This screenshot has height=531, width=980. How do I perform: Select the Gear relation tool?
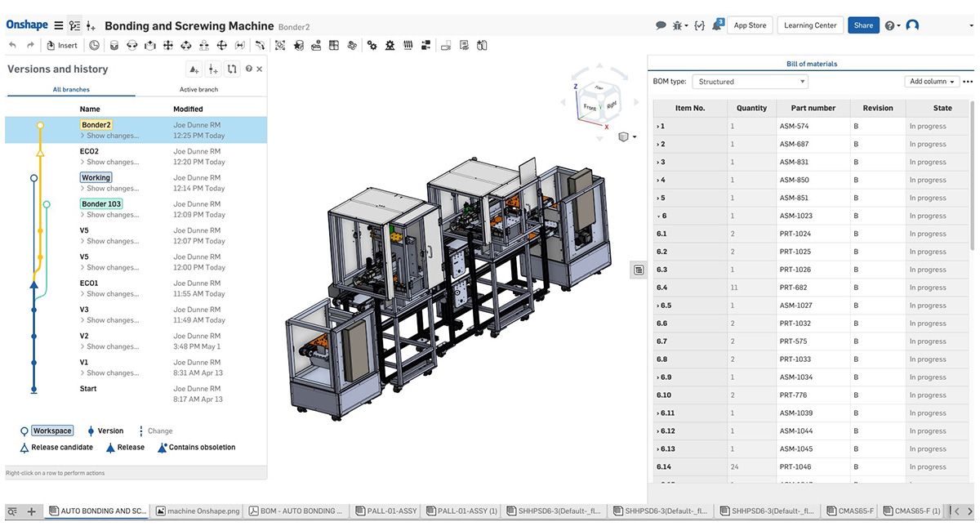tap(372, 46)
